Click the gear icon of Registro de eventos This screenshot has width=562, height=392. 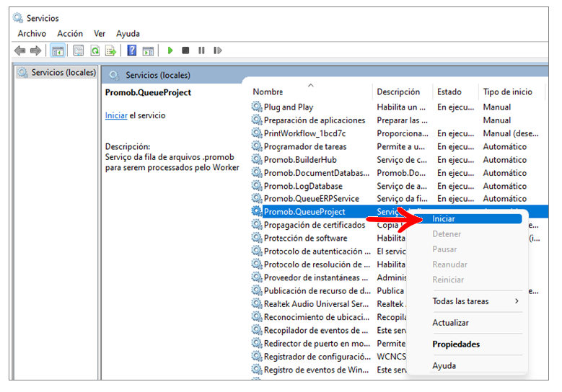(257, 369)
